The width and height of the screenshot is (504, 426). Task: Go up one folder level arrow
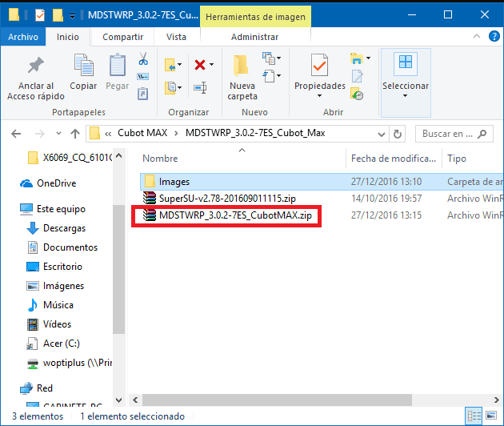point(75,134)
